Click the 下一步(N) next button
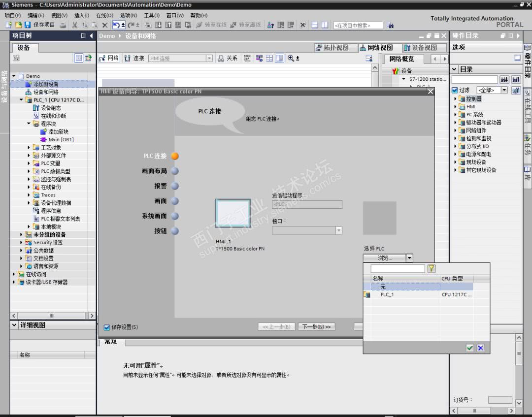 [316, 327]
